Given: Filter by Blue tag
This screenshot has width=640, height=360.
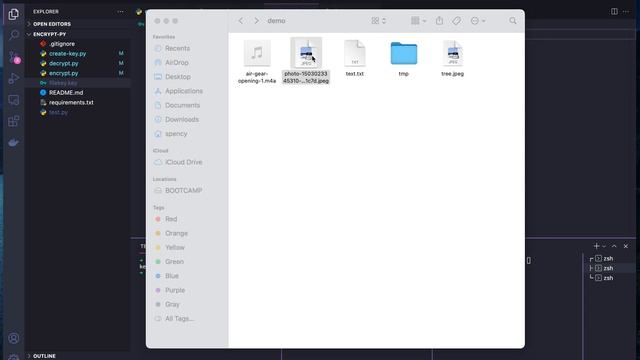Looking at the screenshot, I should point(172,276).
